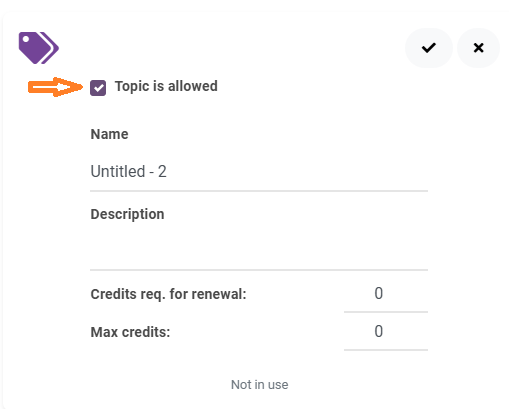This screenshot has width=509, height=409.
Task: Click the Topic is allowed label text
Action: coord(166,86)
